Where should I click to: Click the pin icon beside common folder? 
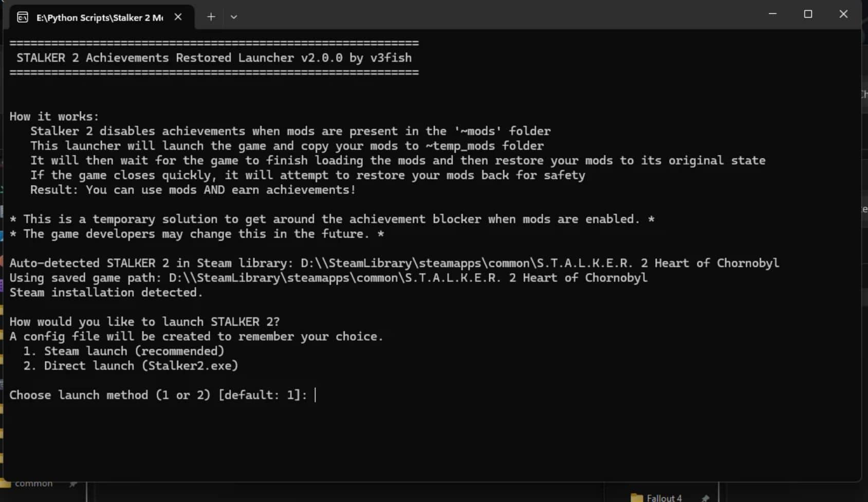point(73,483)
